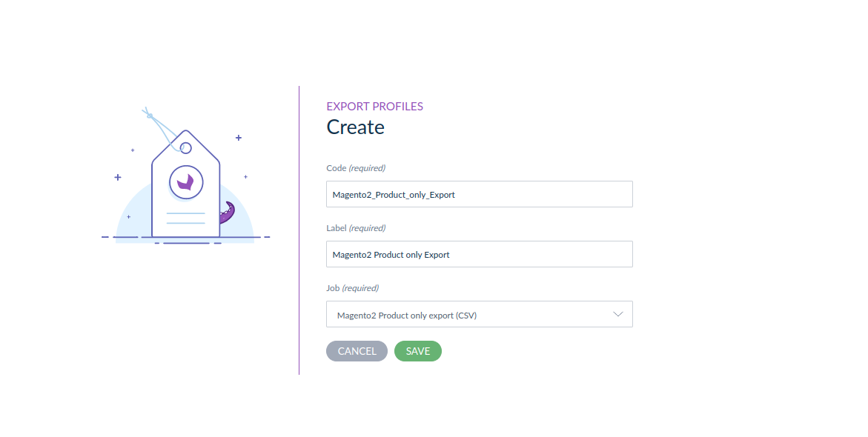The height and width of the screenshot is (437, 868).
Task: Click inside the Code input field
Action: coord(479,193)
